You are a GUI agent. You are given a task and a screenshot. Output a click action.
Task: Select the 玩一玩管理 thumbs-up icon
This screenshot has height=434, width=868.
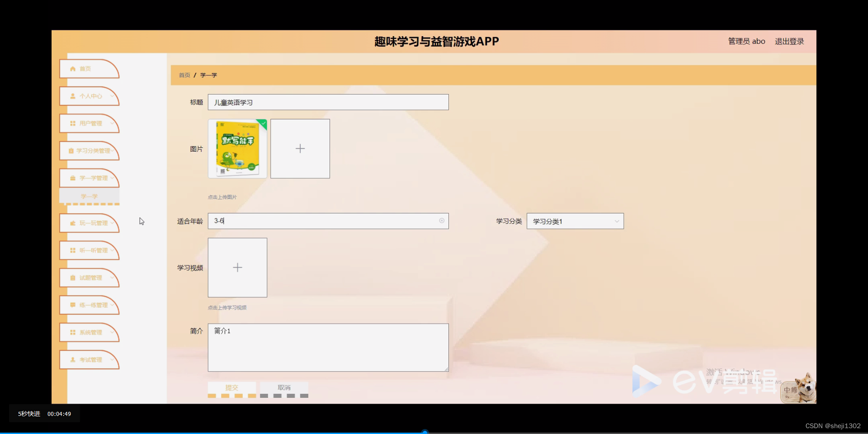(x=73, y=223)
